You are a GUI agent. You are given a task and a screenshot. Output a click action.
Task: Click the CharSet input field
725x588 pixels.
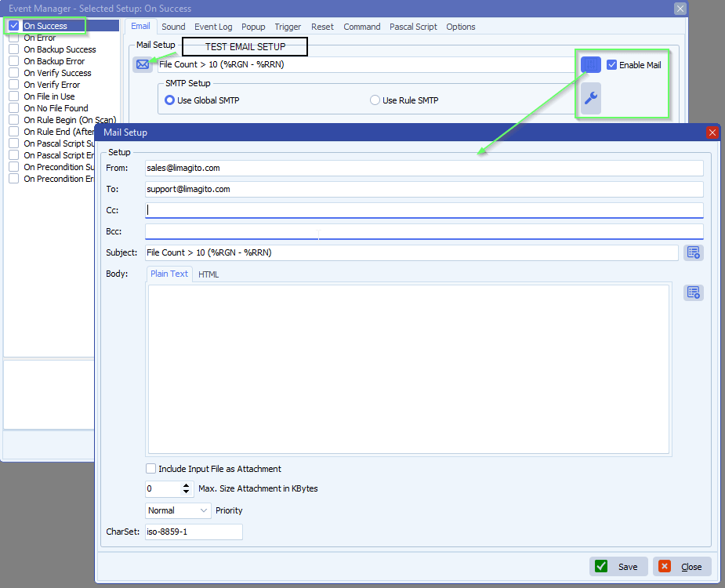[x=194, y=532]
